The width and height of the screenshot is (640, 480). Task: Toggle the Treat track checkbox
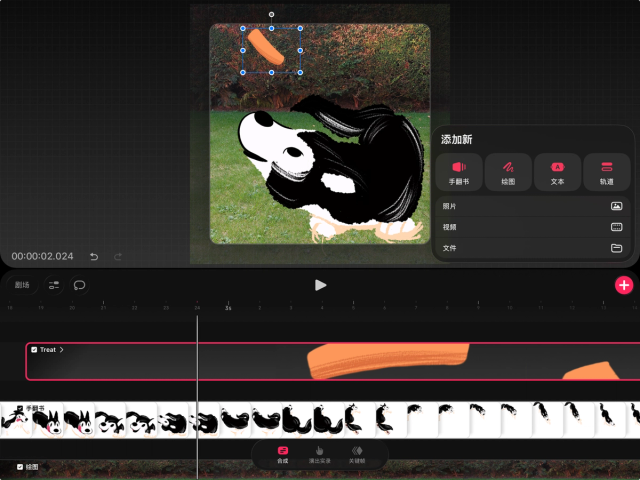(x=34, y=350)
